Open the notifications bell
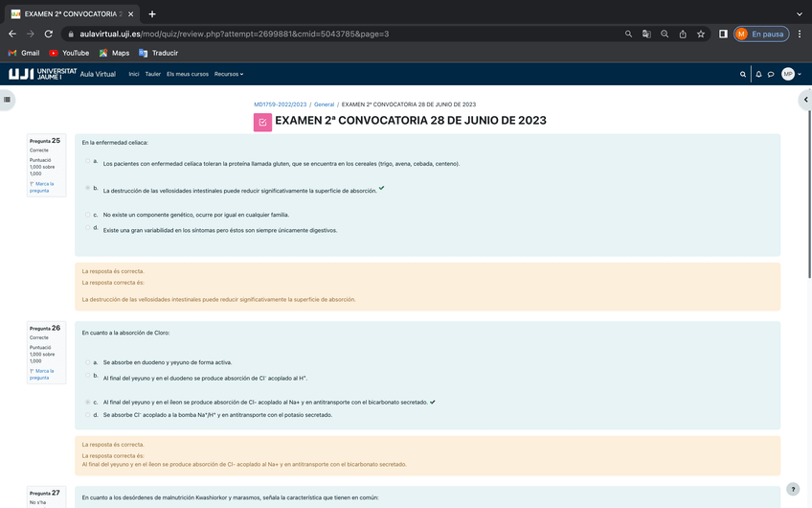The height and width of the screenshot is (508, 812). coord(758,74)
